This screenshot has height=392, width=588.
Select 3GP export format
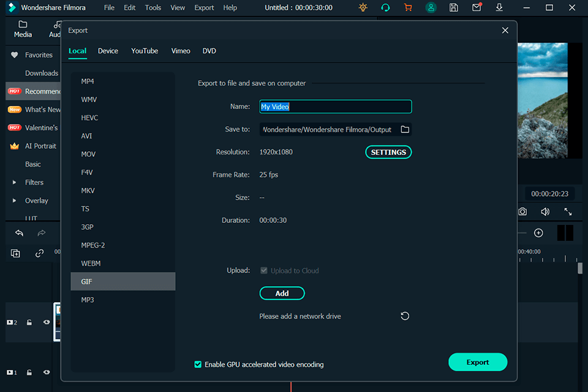point(123,227)
